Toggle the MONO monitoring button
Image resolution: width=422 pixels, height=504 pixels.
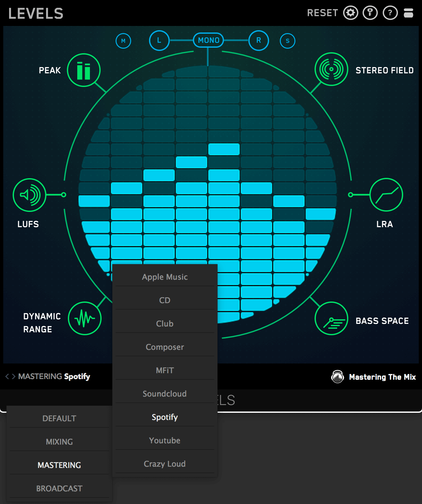208,40
